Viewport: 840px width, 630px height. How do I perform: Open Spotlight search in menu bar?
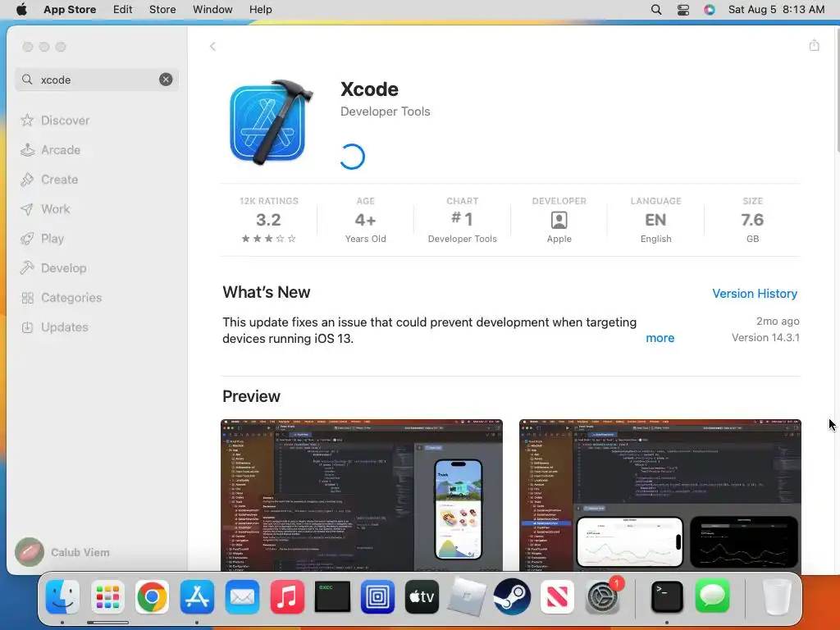[x=655, y=9]
